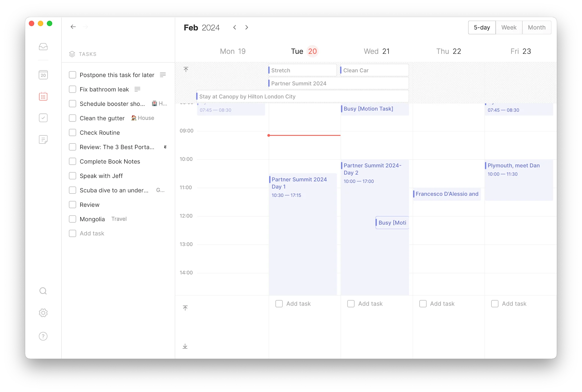The image size is (582, 392).
Task: Click Add task under Thursday's column
Action: pyautogui.click(x=443, y=303)
